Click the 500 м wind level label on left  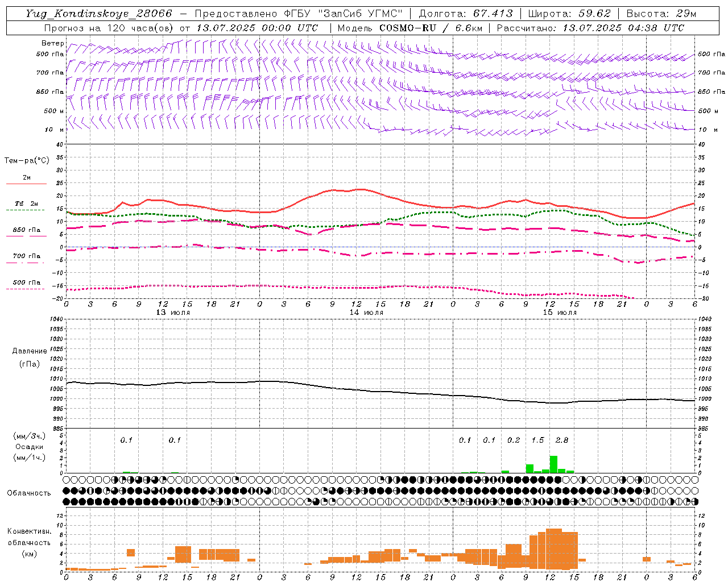[54, 111]
